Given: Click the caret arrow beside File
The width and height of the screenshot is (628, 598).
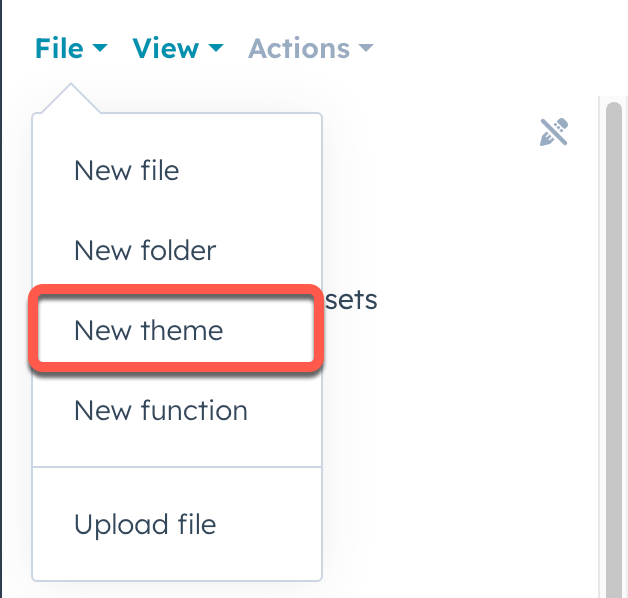Looking at the screenshot, I should [x=98, y=49].
